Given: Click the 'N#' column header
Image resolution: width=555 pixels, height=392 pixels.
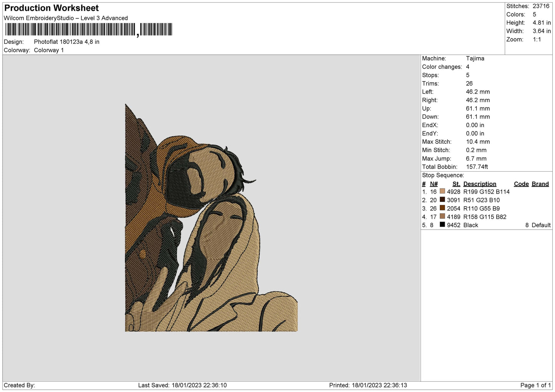Looking at the screenshot, I should coord(434,184).
